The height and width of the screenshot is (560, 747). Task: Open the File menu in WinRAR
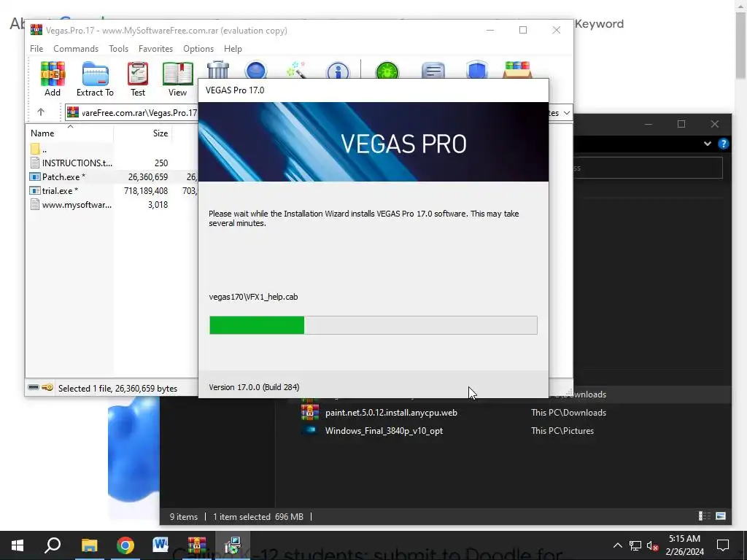pos(36,49)
